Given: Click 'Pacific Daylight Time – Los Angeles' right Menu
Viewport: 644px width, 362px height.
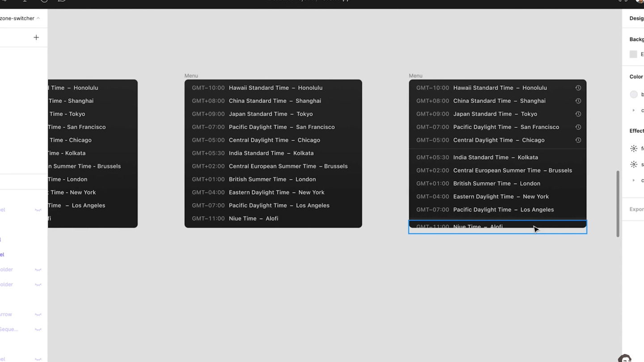Looking at the screenshot, I should (503, 210).
